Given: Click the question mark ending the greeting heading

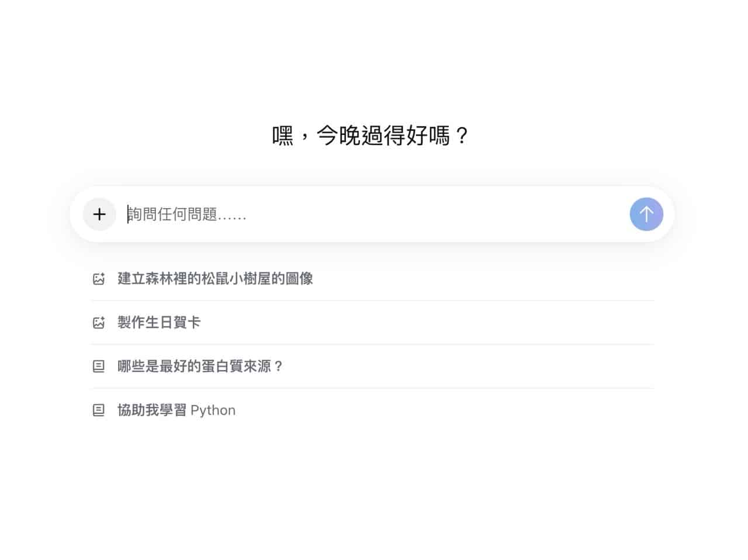Looking at the screenshot, I should (x=462, y=136).
